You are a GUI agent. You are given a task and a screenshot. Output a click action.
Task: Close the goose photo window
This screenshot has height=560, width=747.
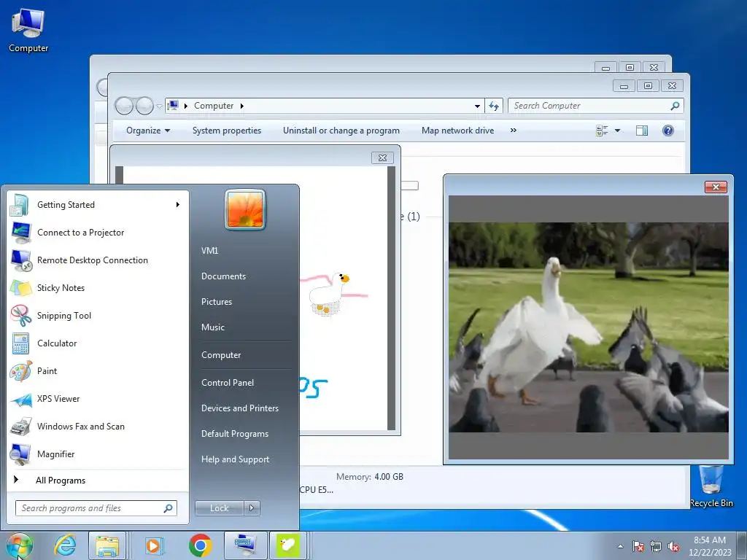pos(716,187)
